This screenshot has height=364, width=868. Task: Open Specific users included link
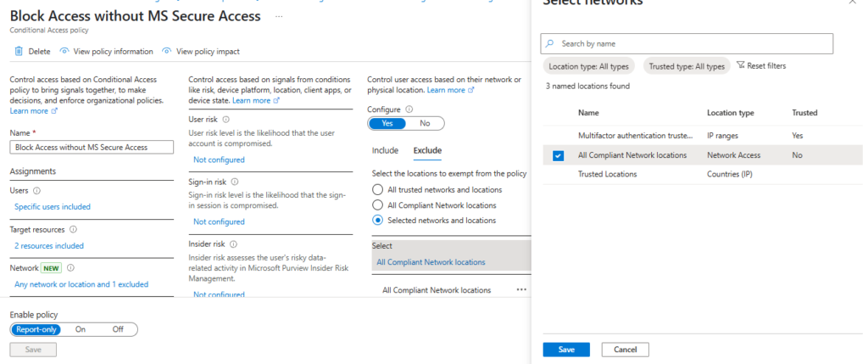[x=53, y=207]
